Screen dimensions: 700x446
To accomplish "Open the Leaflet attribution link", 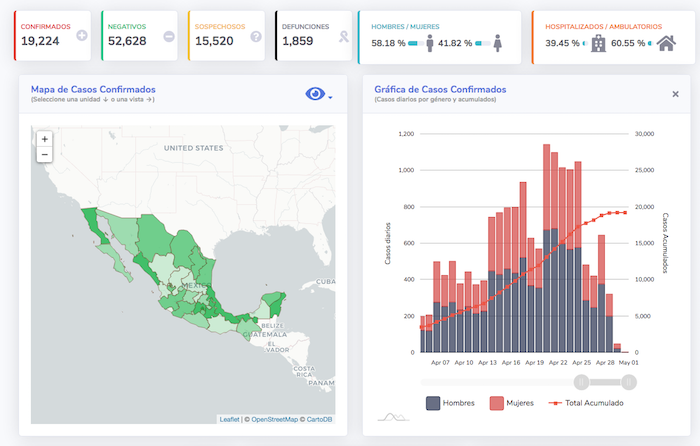I will coord(229,419).
